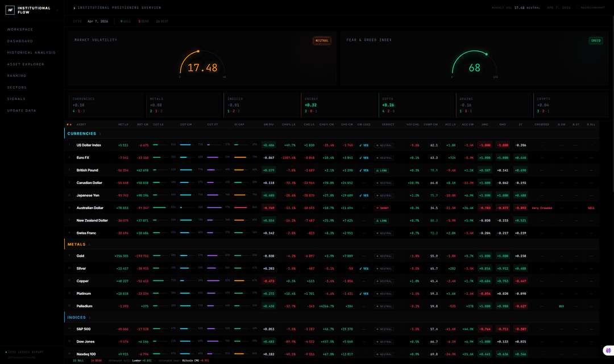Image resolution: width=614 pixels, height=364 pixels.
Task: Collapse the sidebar with the chevron arrow
Action: [x=57, y=10]
